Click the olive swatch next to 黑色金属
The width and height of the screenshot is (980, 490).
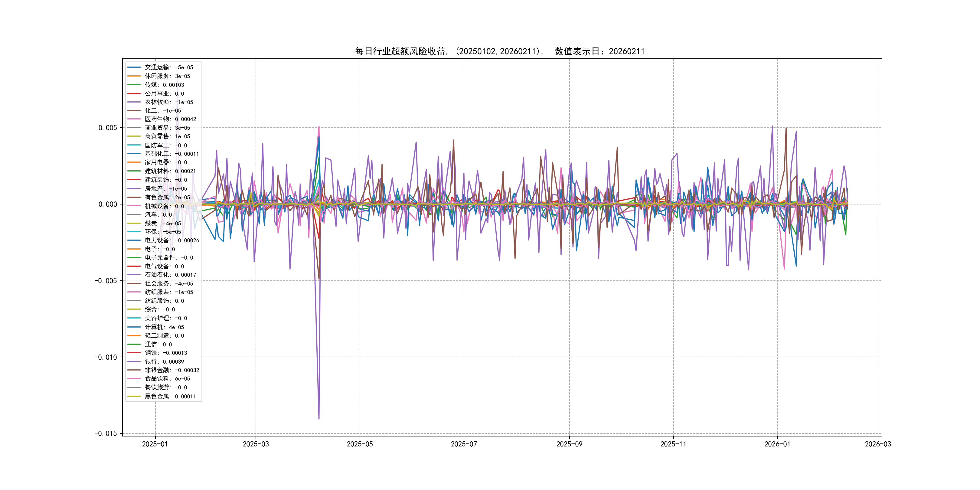click(134, 397)
